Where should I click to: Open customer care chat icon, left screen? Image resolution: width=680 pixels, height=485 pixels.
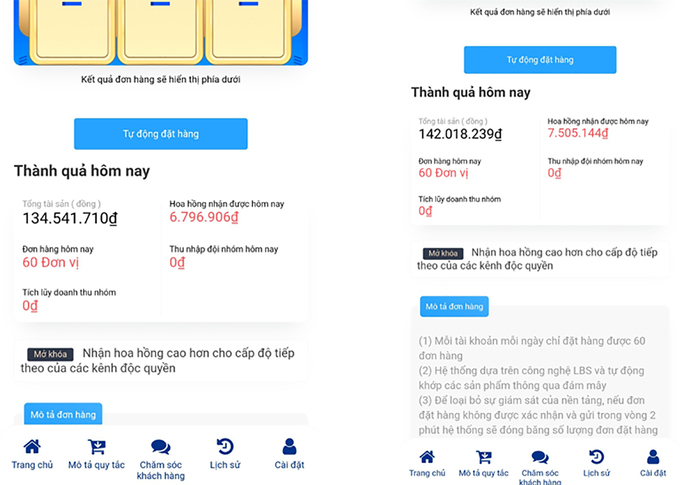click(x=160, y=446)
